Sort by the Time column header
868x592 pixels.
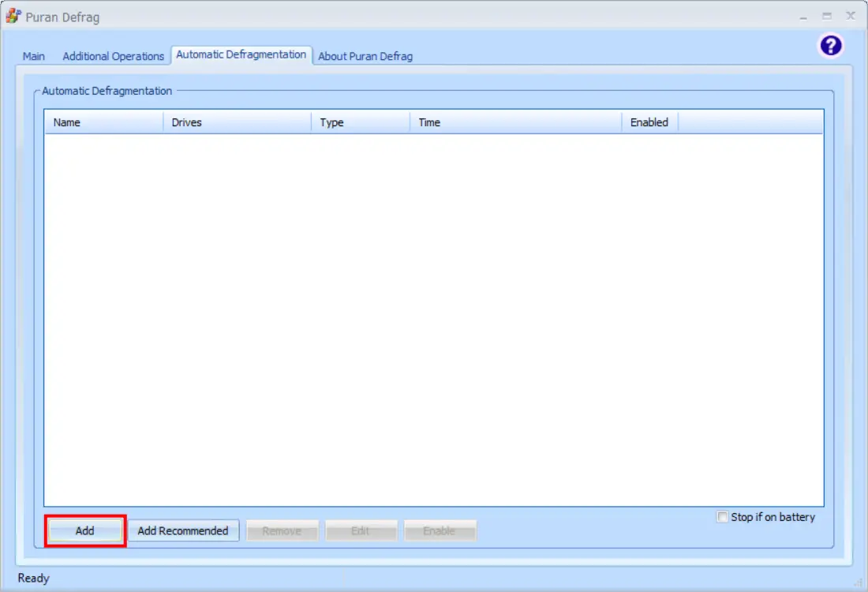coord(515,122)
